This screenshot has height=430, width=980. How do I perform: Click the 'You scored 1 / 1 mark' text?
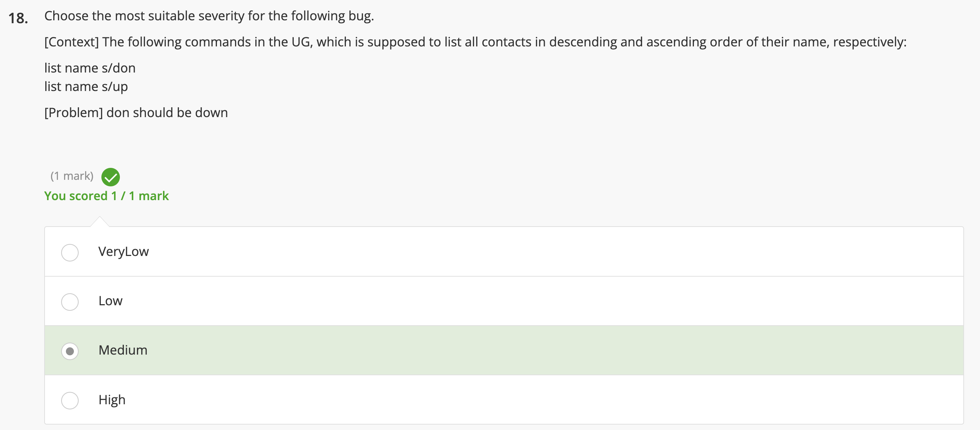pos(106,196)
